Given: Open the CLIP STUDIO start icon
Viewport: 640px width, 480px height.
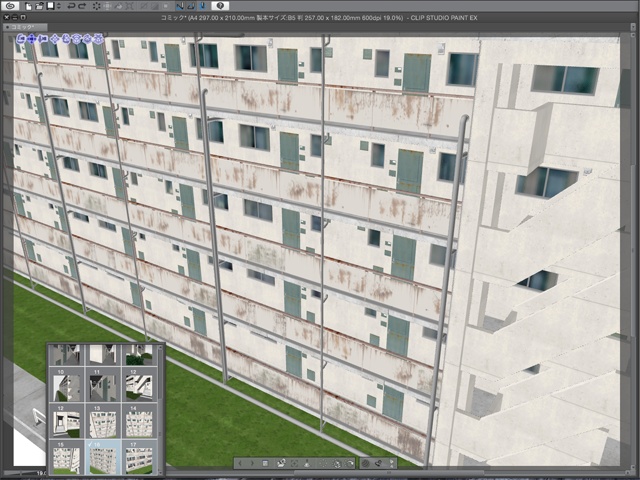Looking at the screenshot, I should pyautogui.click(x=11, y=6).
